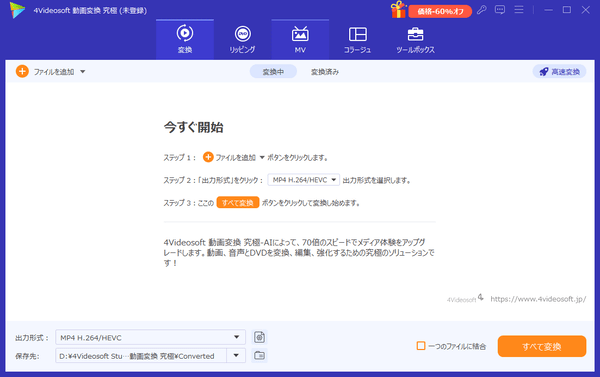Expand the ファイルを追加 dropdown arrow in toolbar
Viewport: 600px width, 377px height.
coord(83,72)
